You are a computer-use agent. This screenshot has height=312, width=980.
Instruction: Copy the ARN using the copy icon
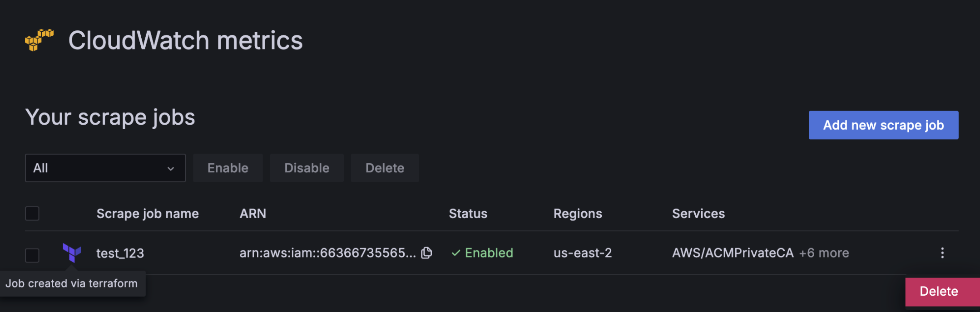click(x=426, y=253)
